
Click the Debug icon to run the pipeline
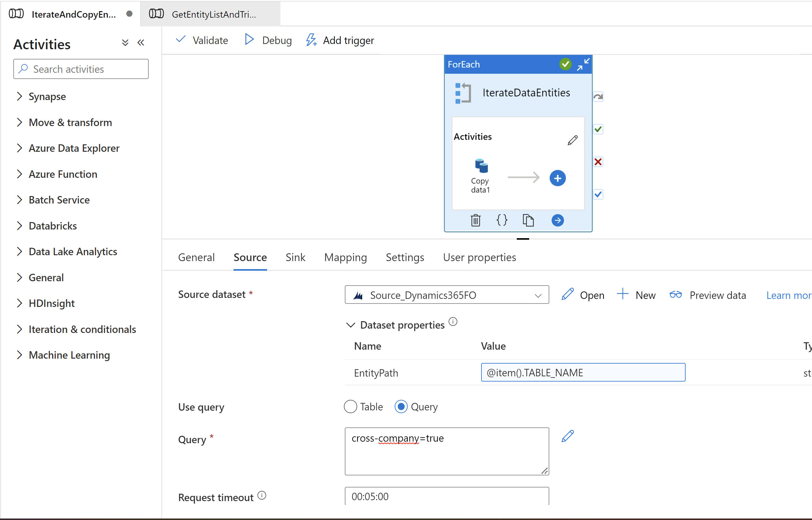click(249, 40)
